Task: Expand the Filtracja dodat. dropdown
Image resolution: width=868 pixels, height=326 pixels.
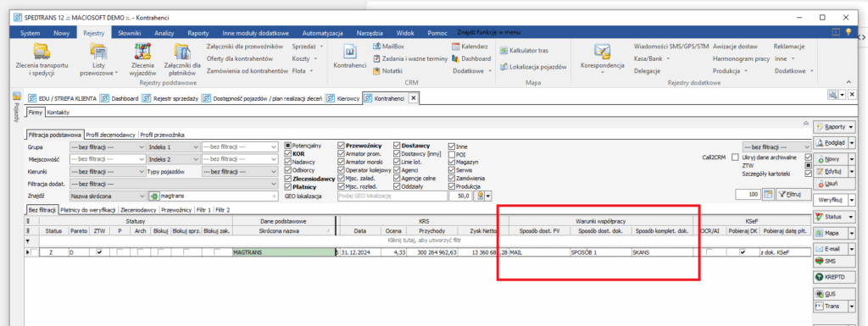Action: (273, 184)
